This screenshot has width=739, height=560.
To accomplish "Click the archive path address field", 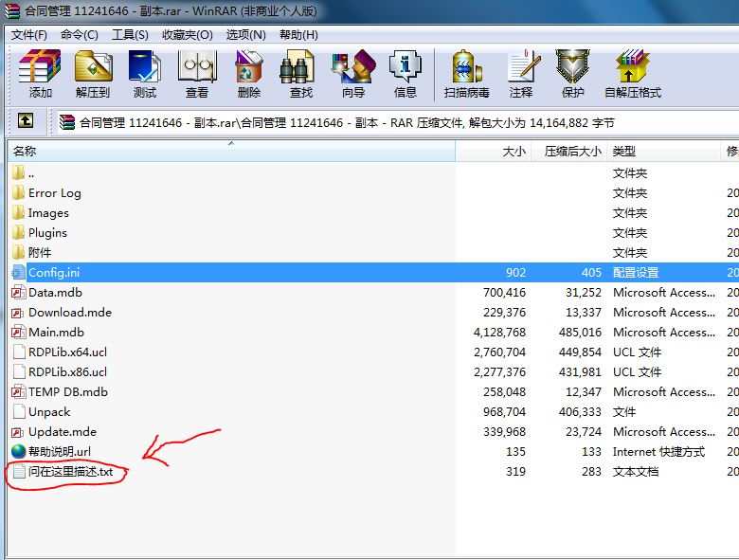I will (398, 122).
